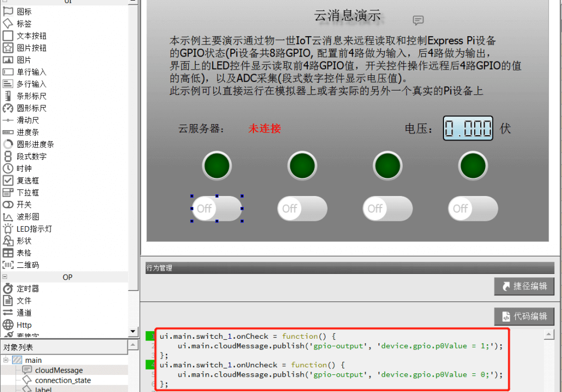The image size is (562, 392).
Task: Choose the 二维码 QR code widget
Action: [x=21, y=265]
